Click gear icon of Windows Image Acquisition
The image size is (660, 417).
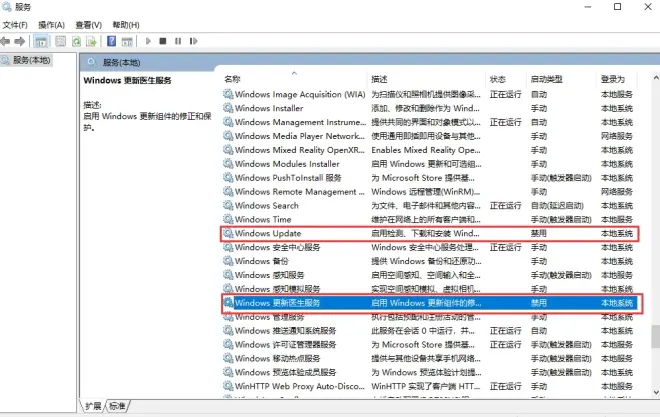tap(228, 94)
